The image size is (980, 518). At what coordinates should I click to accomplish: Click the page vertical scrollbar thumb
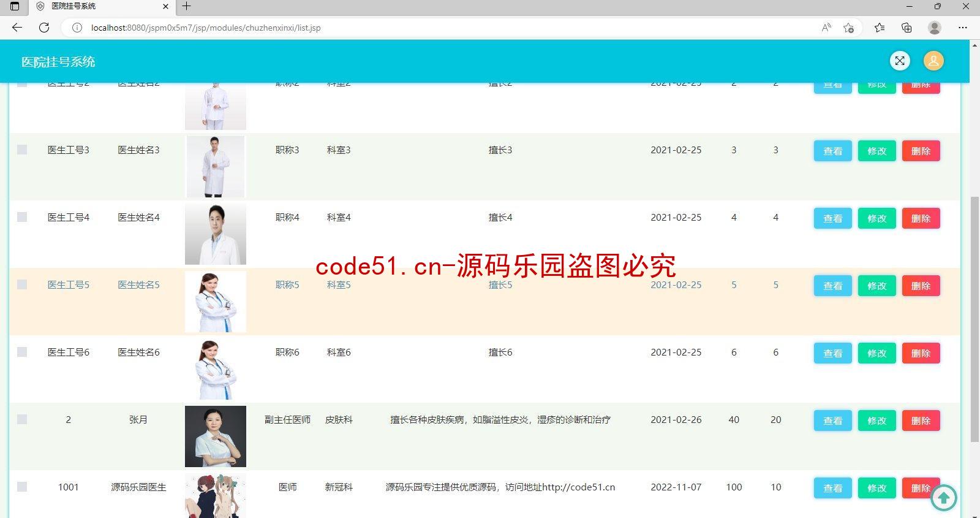point(974,319)
